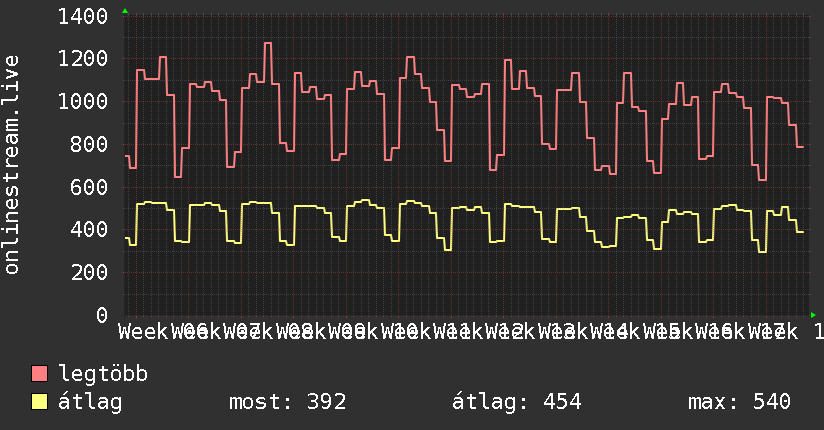824x430 pixels.
Task: Click the 'átlag: 454' statistic
Action: pos(517,402)
